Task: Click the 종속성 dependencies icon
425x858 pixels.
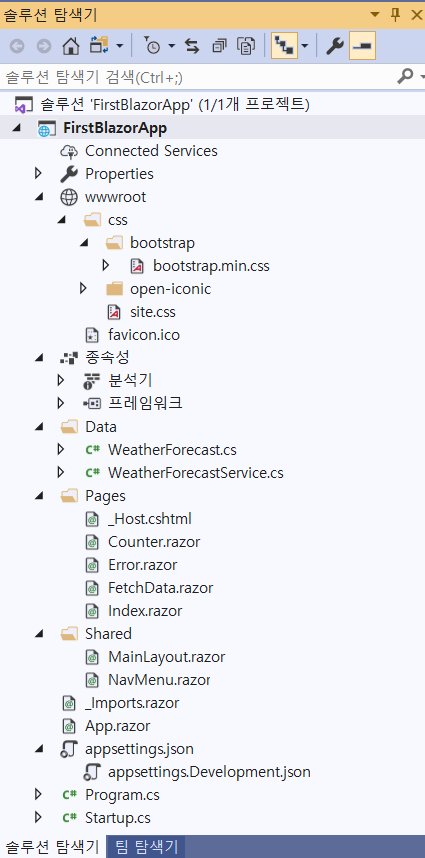Action: [69, 358]
